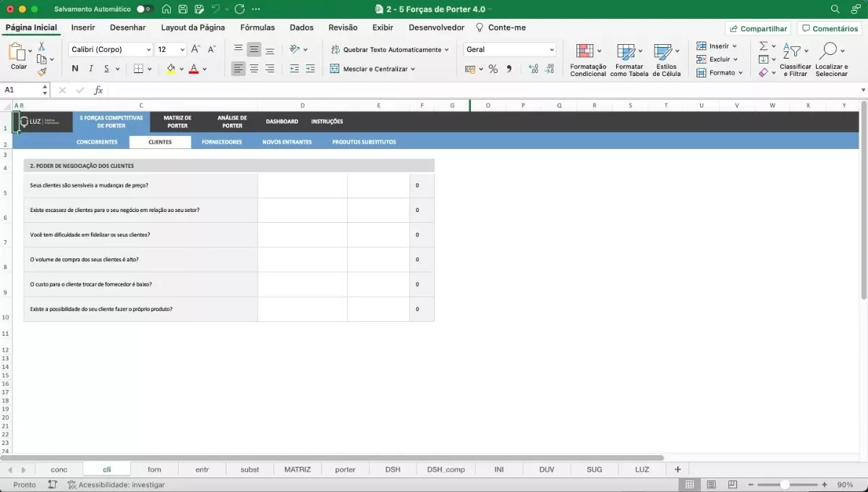Switch to page layout view in status bar

coord(711,485)
